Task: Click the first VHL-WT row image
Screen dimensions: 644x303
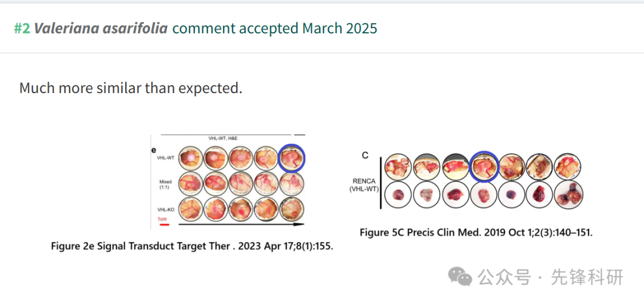Action: pyautogui.click(x=191, y=158)
